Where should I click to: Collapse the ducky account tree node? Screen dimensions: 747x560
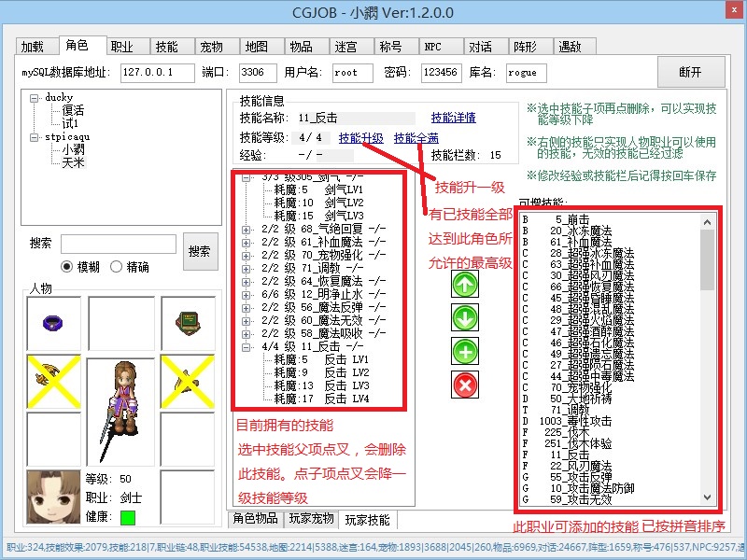click(x=35, y=97)
